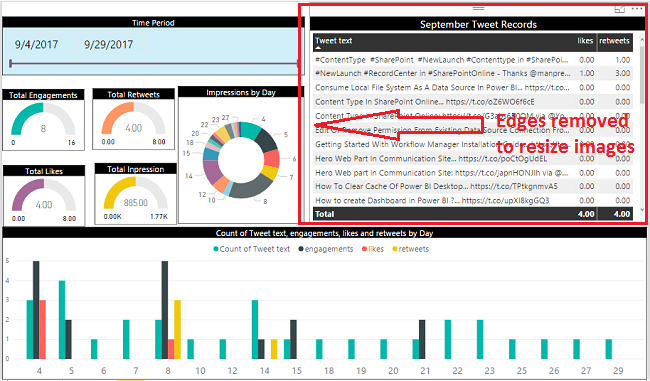The image size is (650, 381).
Task: Select the orange Total Retweets gauge arc
Action: click(113, 116)
